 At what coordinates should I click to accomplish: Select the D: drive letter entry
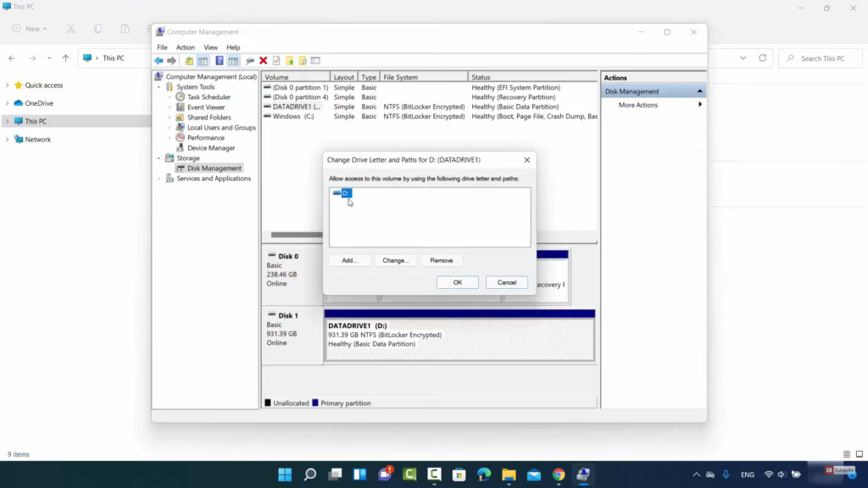click(345, 193)
